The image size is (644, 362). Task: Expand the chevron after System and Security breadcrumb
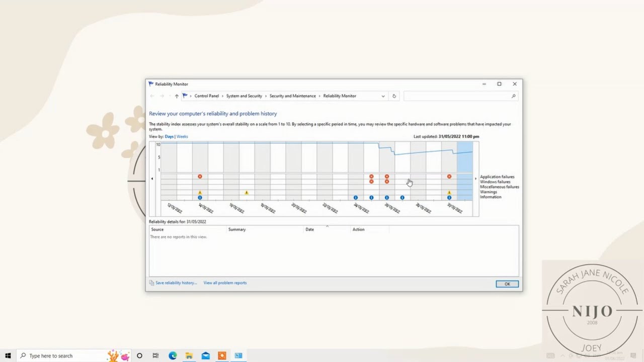pos(266,96)
